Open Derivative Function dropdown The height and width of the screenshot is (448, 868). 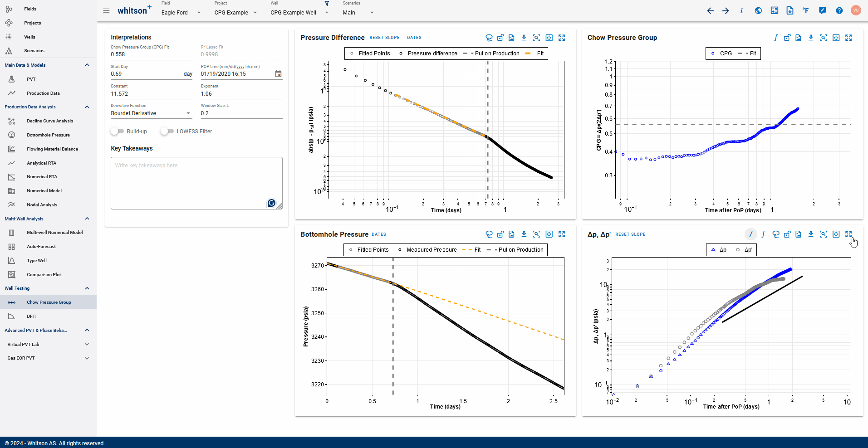(151, 113)
